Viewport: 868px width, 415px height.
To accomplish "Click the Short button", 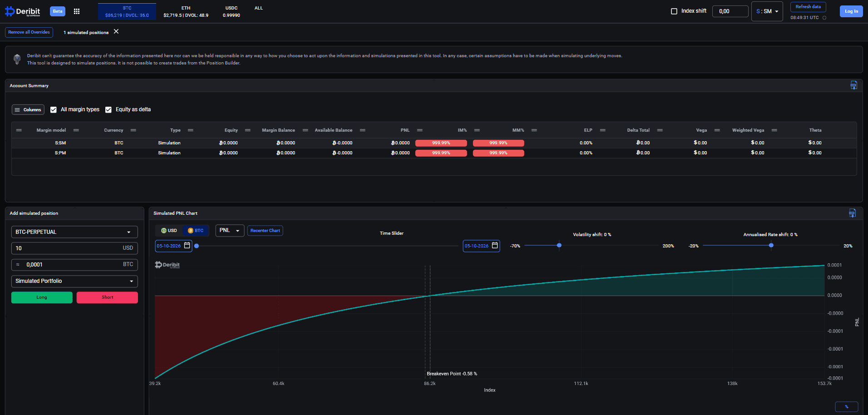I will coord(107,297).
